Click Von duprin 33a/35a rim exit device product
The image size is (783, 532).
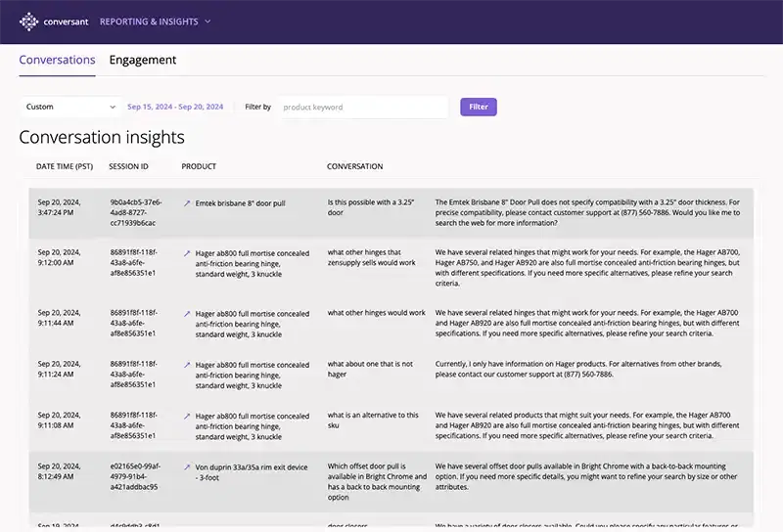(252, 472)
